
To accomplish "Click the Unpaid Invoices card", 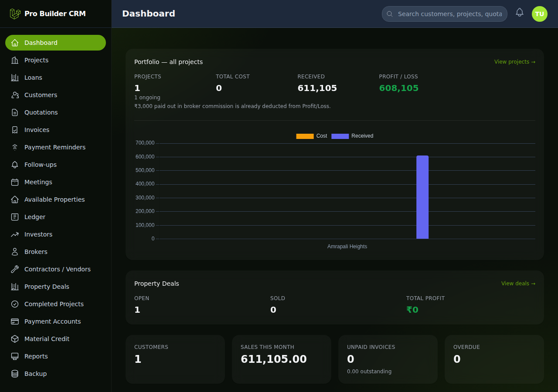I will 388,359.
